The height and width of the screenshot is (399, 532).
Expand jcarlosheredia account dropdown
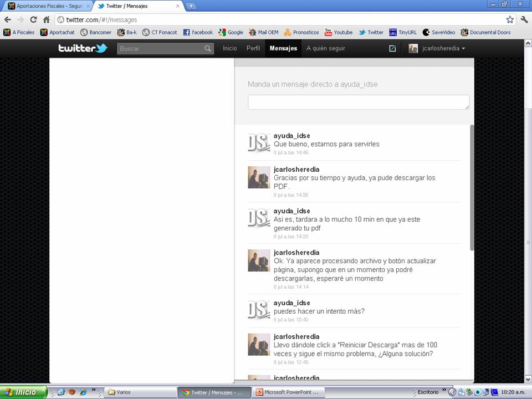437,49
